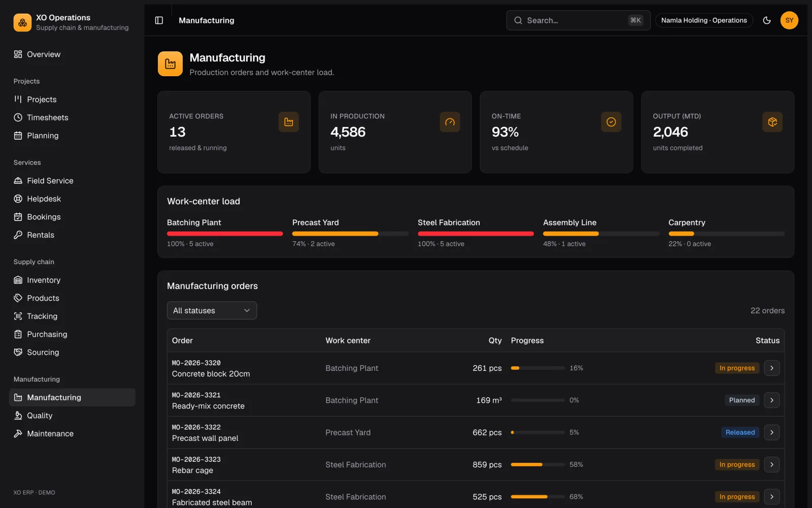
Task: Switch to dark/light theme moon icon
Action: (767, 20)
